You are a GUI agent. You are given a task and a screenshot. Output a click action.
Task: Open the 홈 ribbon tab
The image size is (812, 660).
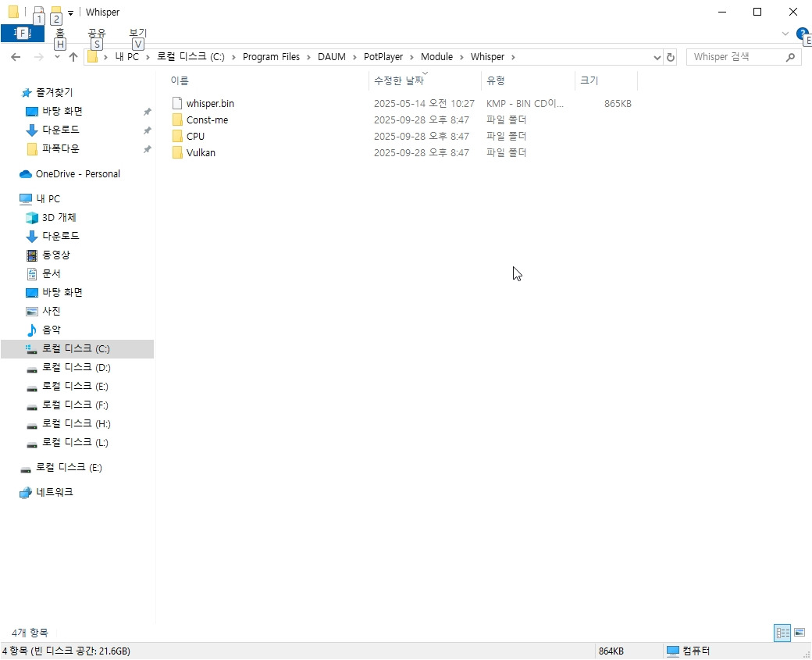pyautogui.click(x=60, y=33)
